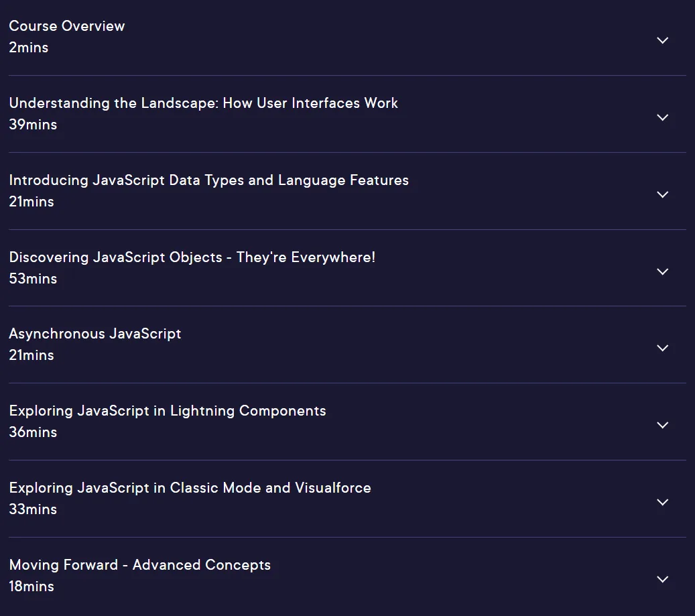Viewport: 695px width, 616px height.
Task: Open chevron for JavaScript Data Types module
Action: [662, 194]
